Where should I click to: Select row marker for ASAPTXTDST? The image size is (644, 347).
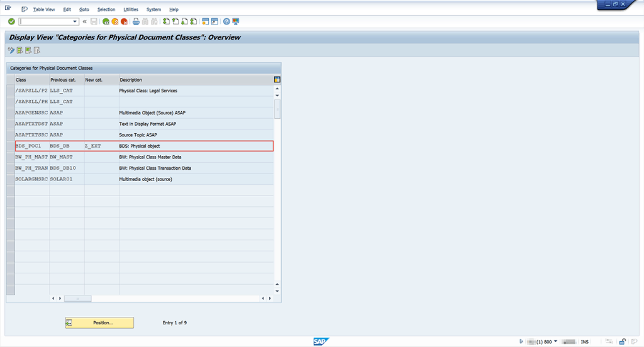click(x=11, y=124)
